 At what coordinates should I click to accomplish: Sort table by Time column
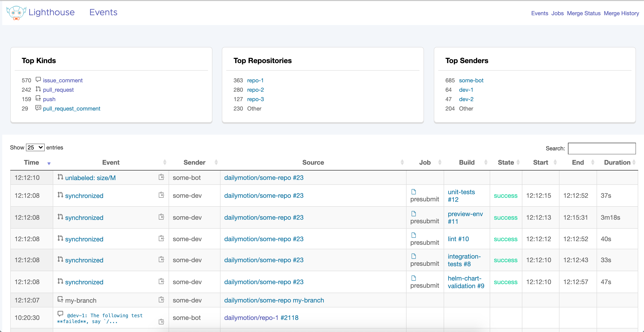32,162
